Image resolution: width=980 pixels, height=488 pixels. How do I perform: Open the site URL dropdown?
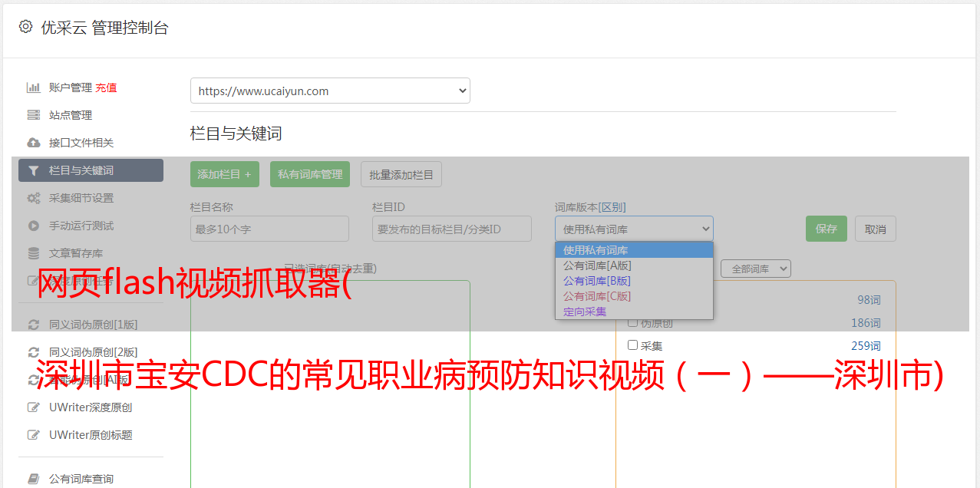[330, 91]
